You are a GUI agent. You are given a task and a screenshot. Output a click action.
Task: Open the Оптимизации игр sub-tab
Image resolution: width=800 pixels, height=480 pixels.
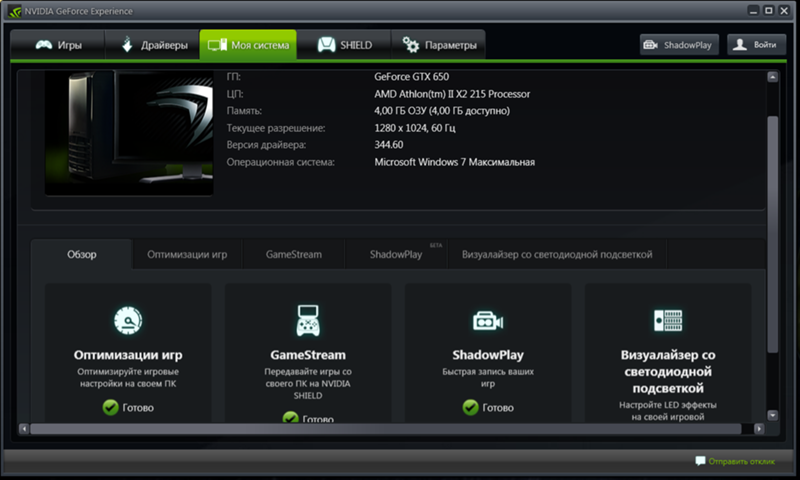tap(187, 254)
